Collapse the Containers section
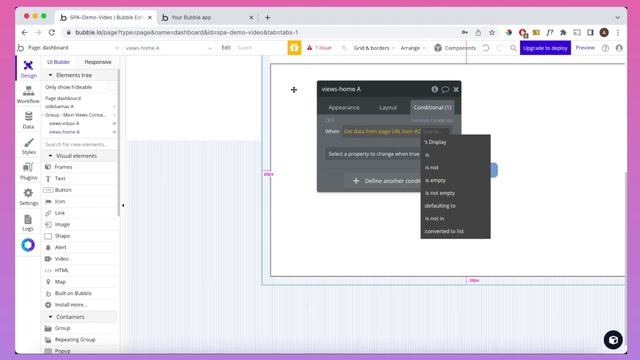Screen dimensions: 640x360 51,317
